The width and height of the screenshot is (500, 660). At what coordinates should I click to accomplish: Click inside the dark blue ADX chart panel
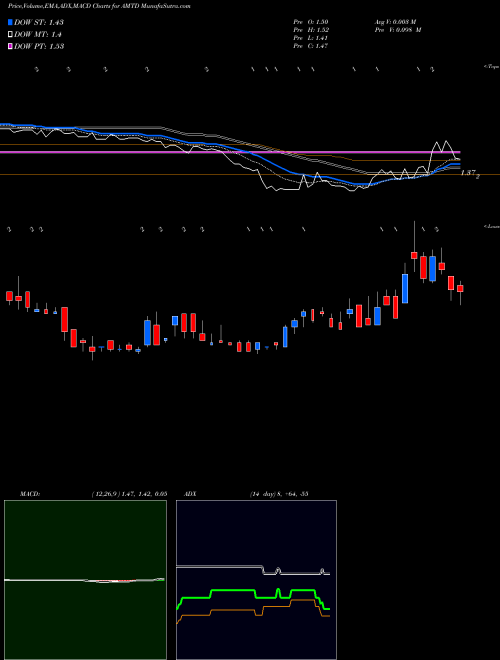coord(256,580)
